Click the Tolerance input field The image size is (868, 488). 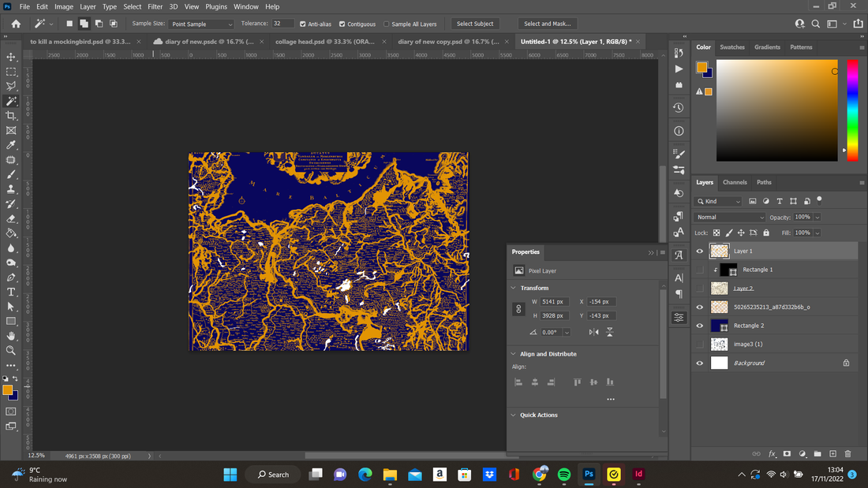pos(282,24)
